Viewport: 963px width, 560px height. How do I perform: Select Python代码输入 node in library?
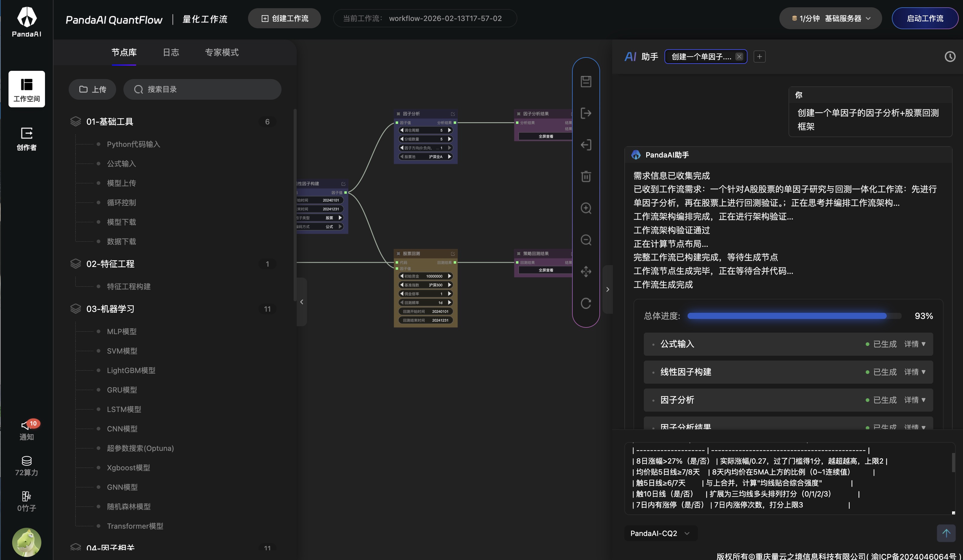133,144
